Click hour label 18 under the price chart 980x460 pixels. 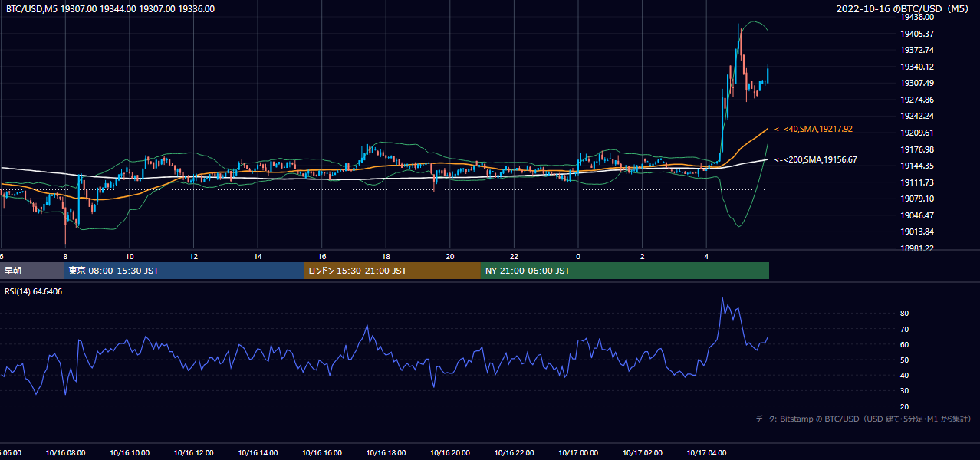point(386,257)
